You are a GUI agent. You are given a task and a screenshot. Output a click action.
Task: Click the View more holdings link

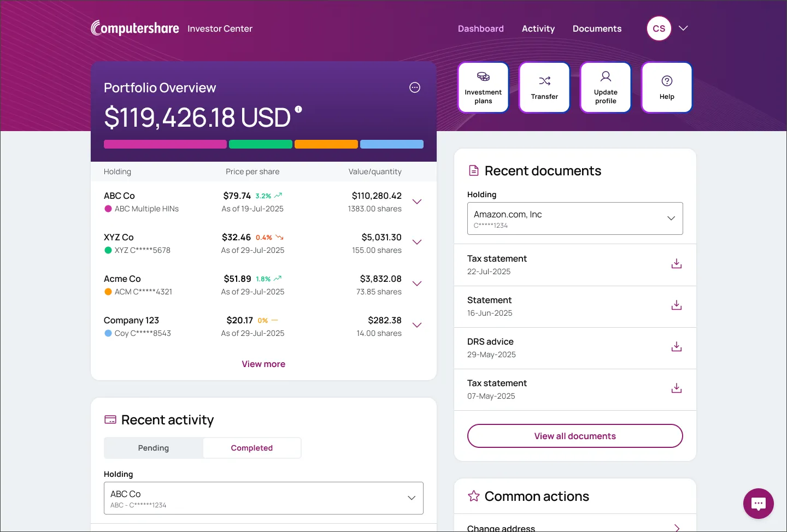pyautogui.click(x=263, y=364)
